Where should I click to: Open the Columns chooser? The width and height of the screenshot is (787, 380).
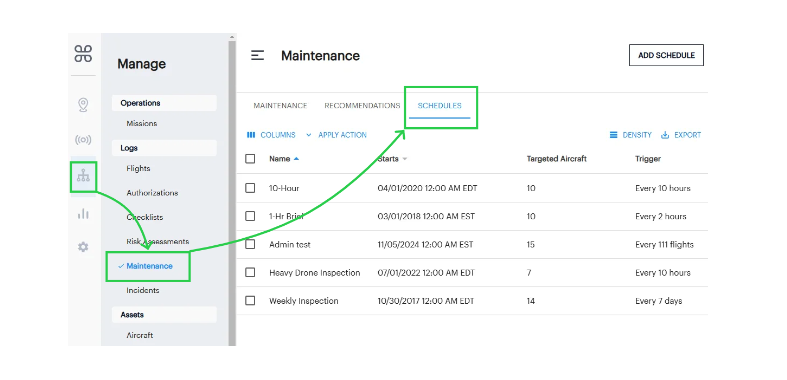[271, 135]
